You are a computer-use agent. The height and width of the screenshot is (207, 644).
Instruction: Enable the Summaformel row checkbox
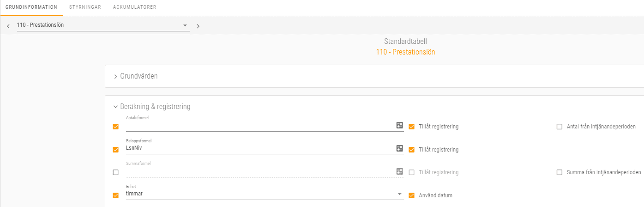pos(115,172)
